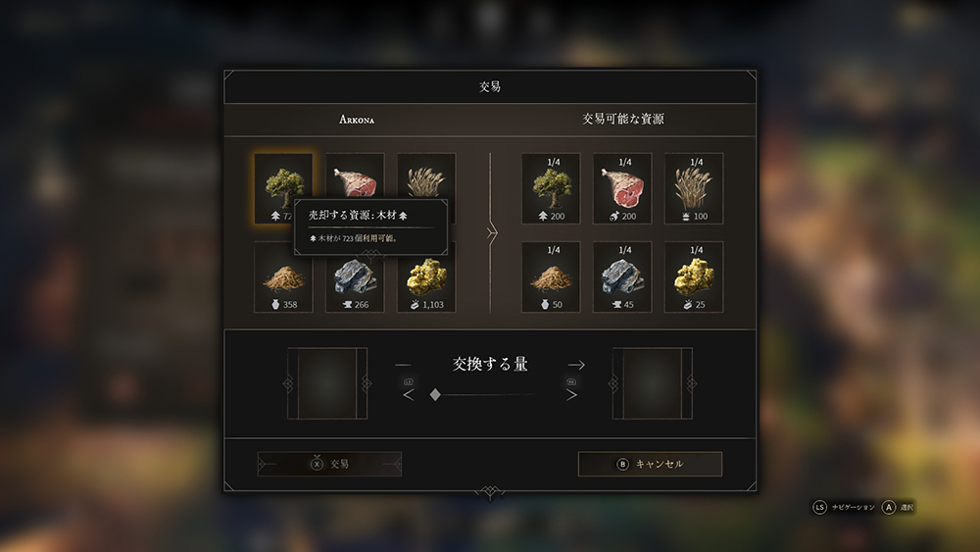
Task: Click the empty sell resource slot
Action: tap(327, 383)
